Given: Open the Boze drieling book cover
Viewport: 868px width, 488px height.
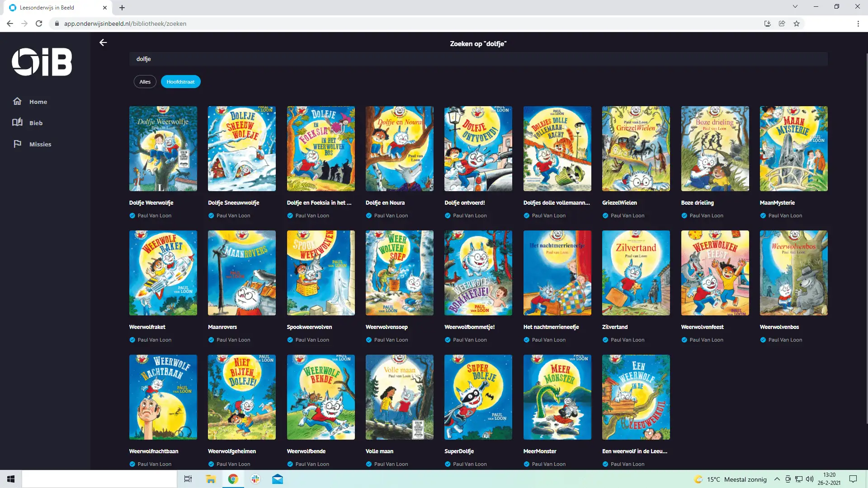Looking at the screenshot, I should (715, 149).
